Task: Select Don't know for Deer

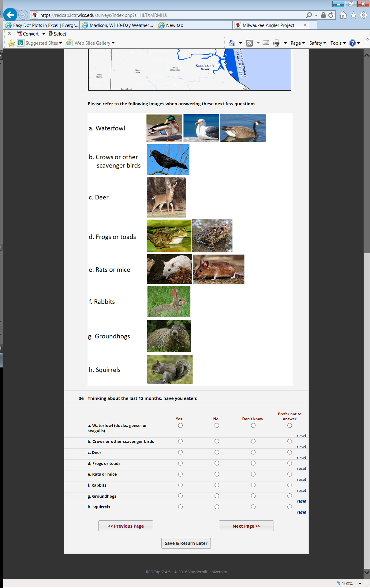Action: pyautogui.click(x=253, y=452)
